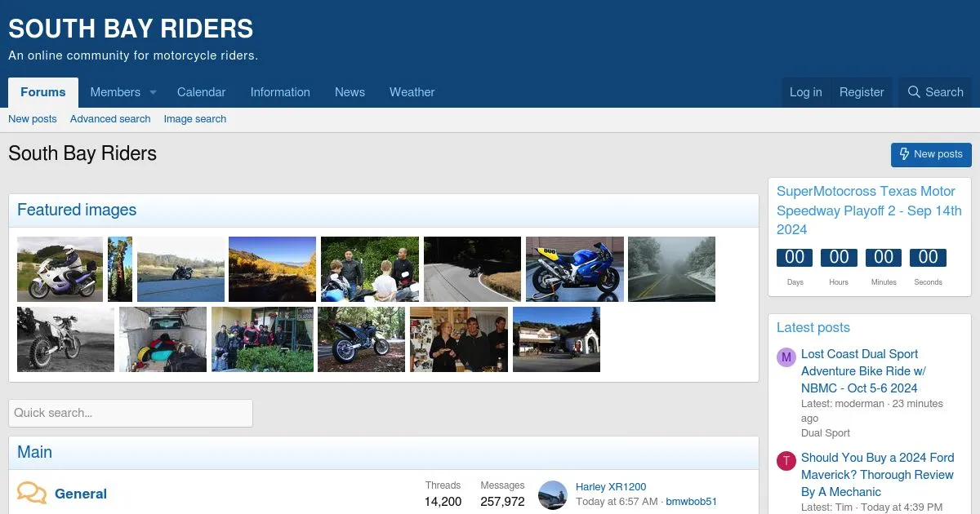980x514 pixels.
Task: Open the 2024 Ford Maverick review thread
Action: (x=877, y=475)
